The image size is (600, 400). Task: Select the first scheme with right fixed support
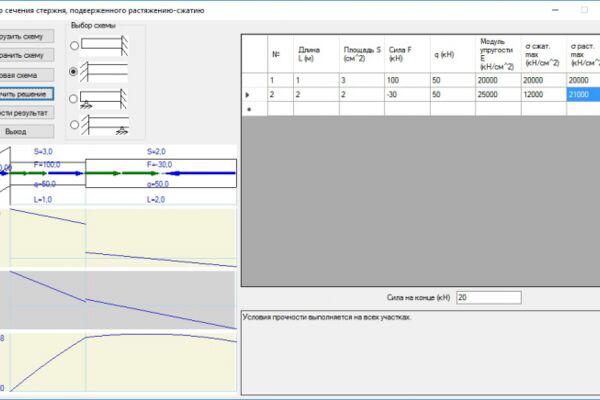pos(74,46)
